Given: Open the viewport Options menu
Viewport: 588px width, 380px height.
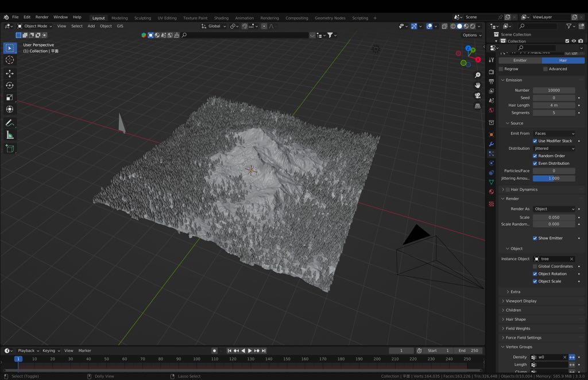Looking at the screenshot, I should (471, 34).
